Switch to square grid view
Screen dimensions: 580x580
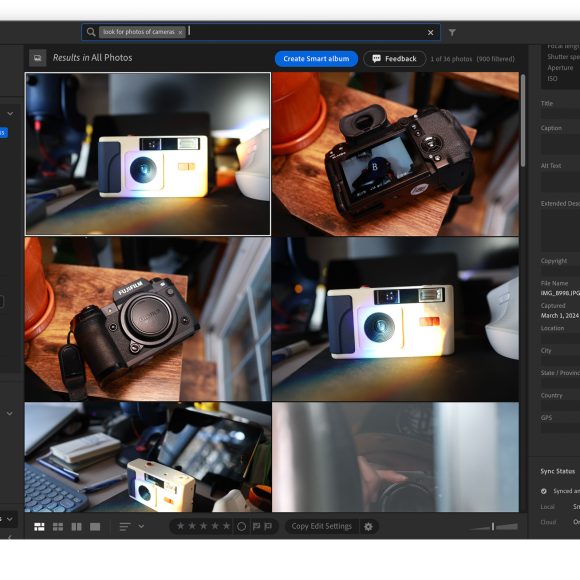[x=58, y=526]
